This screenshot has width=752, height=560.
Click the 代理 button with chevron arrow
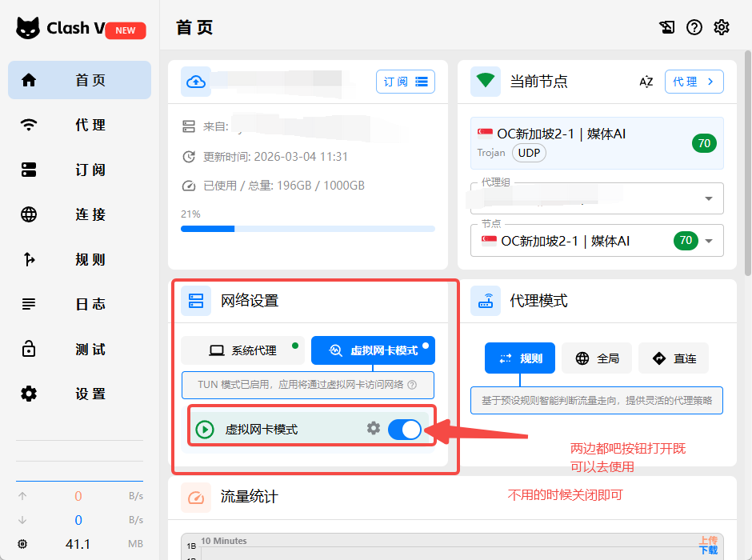[693, 82]
